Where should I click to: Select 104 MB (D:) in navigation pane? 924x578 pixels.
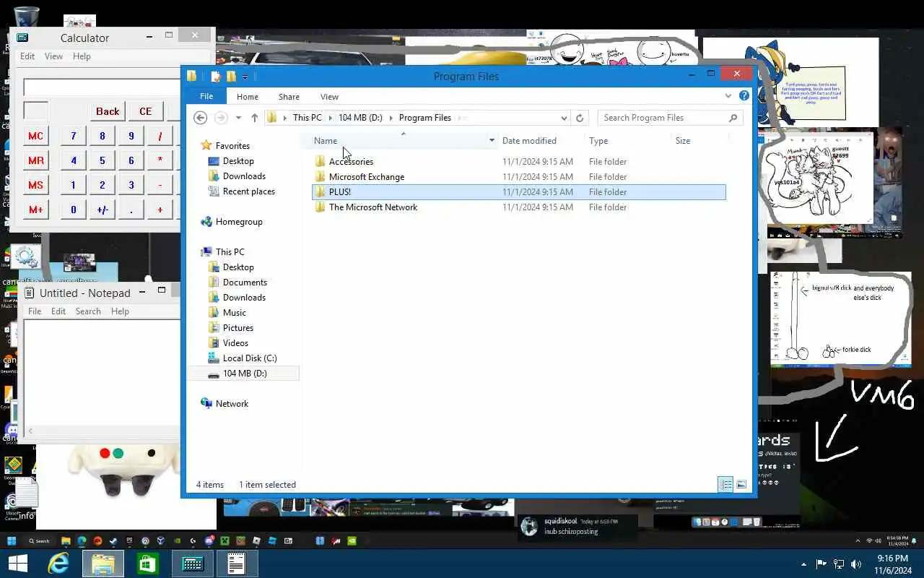point(245,374)
